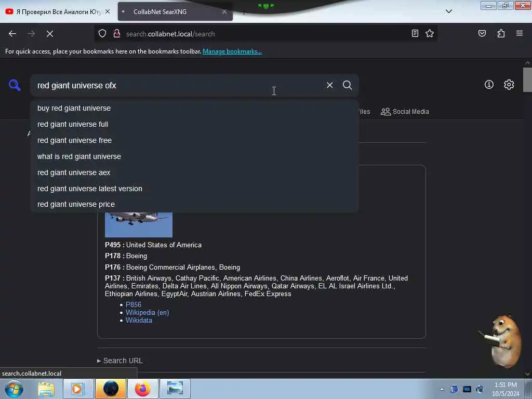Open the dark globe browser taskbar icon
Screen dimensions: 532x399
(x=111, y=389)
